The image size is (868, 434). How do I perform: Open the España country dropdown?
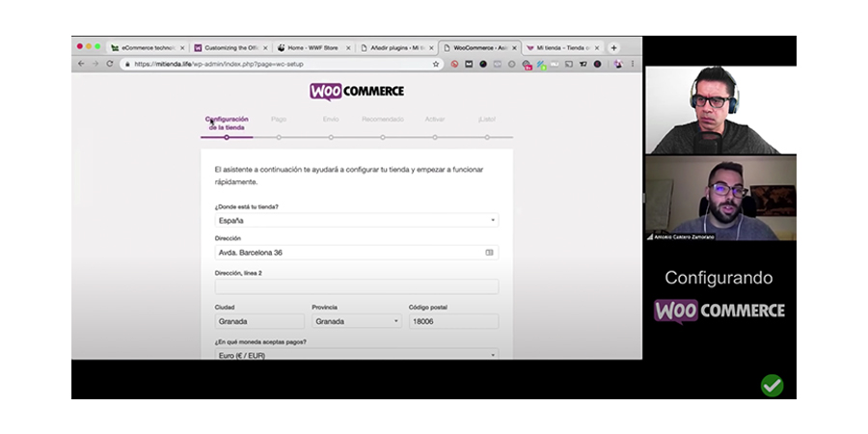[357, 220]
